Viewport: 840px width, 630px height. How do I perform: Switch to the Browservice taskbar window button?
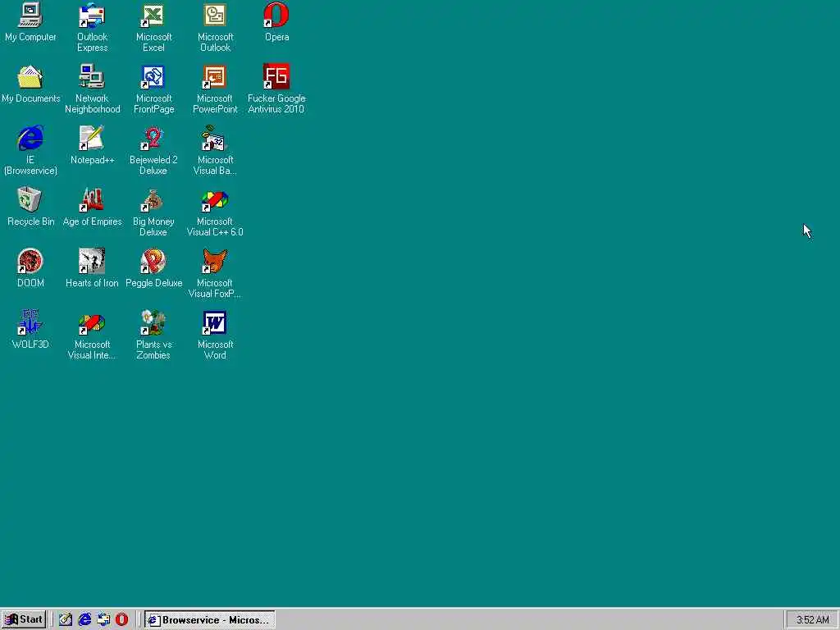coord(209,620)
